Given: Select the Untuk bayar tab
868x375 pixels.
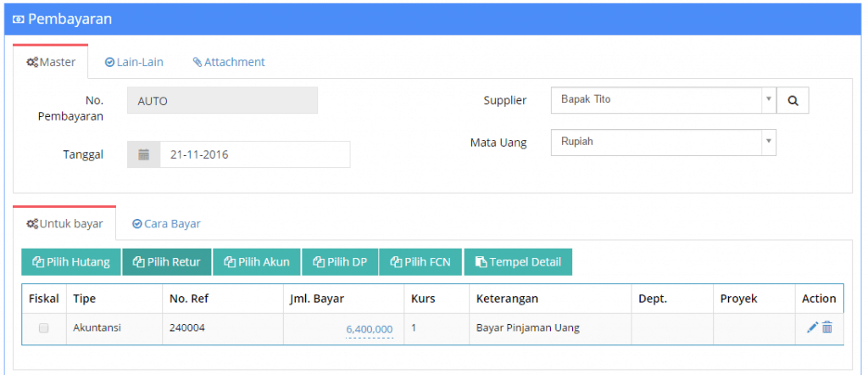Looking at the screenshot, I should [x=64, y=224].
